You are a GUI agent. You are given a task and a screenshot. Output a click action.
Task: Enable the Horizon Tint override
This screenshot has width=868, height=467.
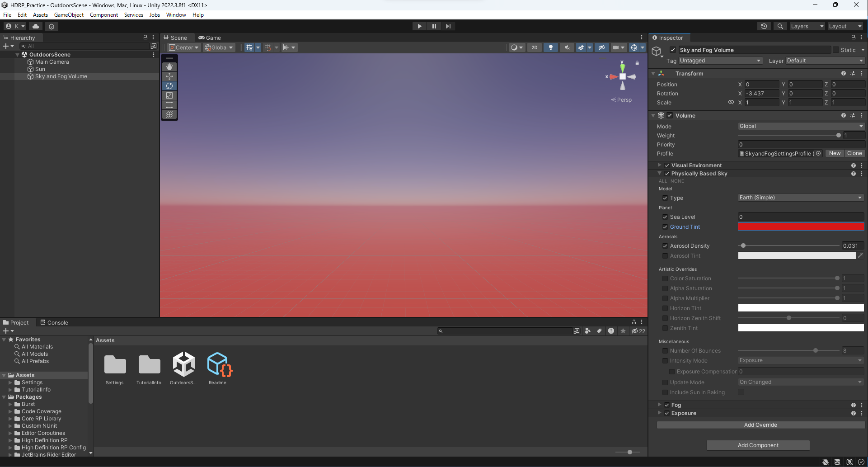pos(665,308)
